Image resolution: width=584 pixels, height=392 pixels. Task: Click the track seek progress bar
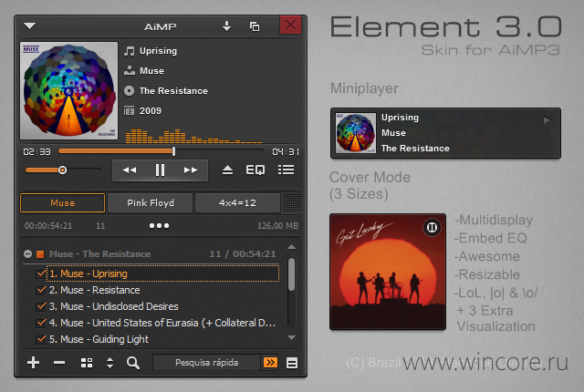(x=161, y=151)
